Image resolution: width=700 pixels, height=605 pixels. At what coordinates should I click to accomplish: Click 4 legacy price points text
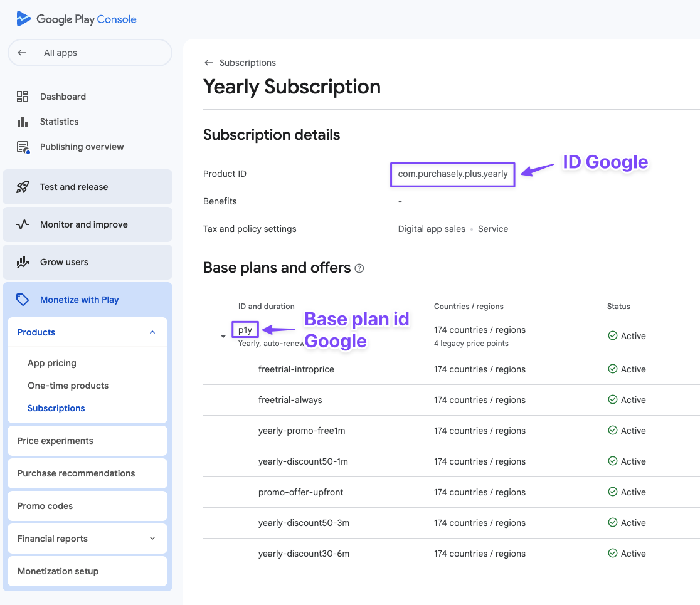[471, 343]
